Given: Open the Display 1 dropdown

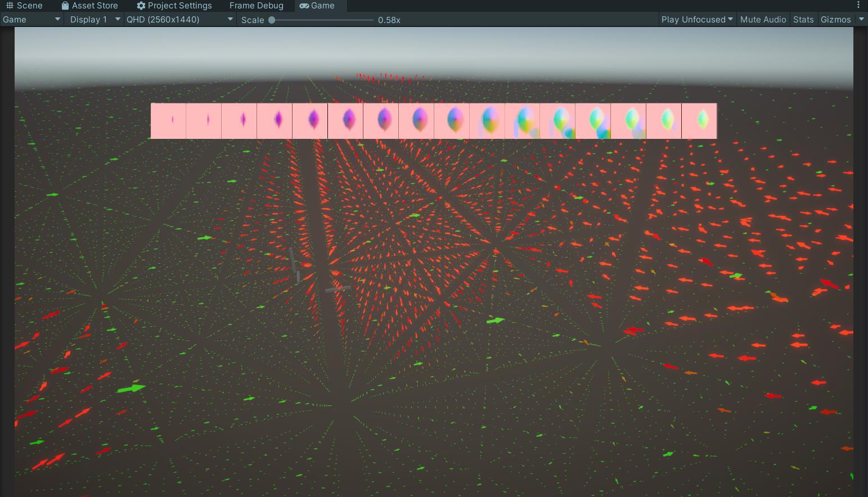Looking at the screenshot, I should point(95,19).
